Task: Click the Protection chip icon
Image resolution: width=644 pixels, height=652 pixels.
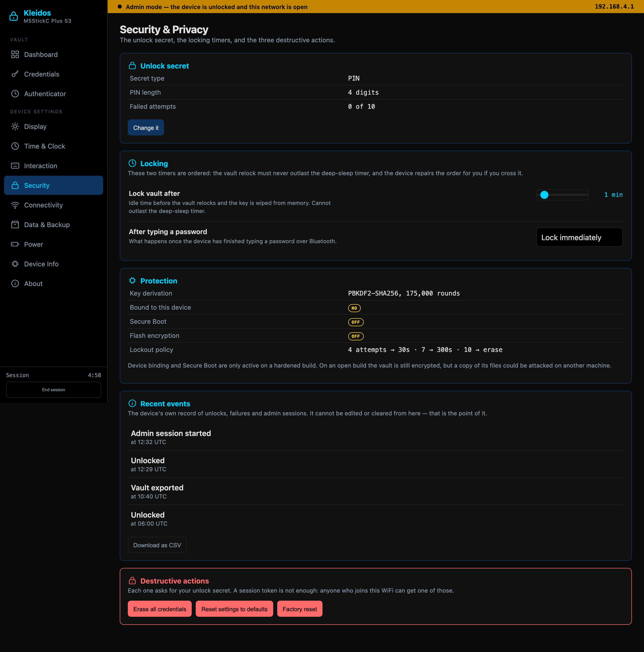Action: (x=132, y=280)
